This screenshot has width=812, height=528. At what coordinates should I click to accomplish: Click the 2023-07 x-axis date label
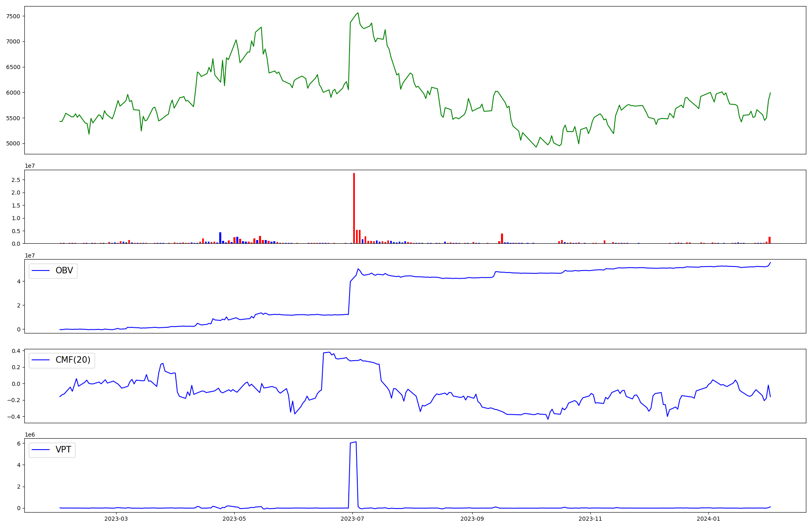point(352,519)
